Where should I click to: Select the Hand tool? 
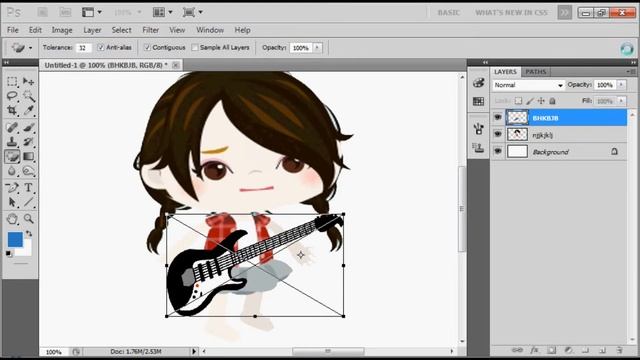[12, 219]
